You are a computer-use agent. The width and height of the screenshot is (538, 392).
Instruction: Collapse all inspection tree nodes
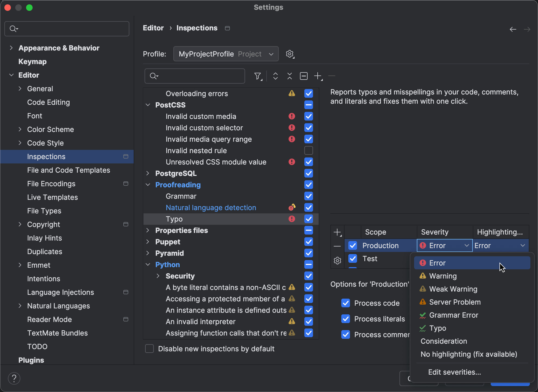[289, 76]
